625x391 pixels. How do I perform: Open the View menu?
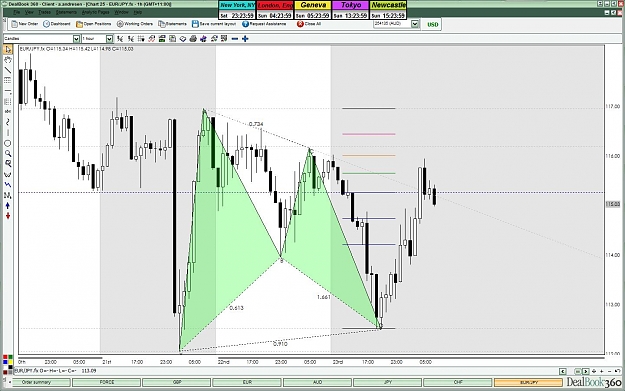click(29, 12)
